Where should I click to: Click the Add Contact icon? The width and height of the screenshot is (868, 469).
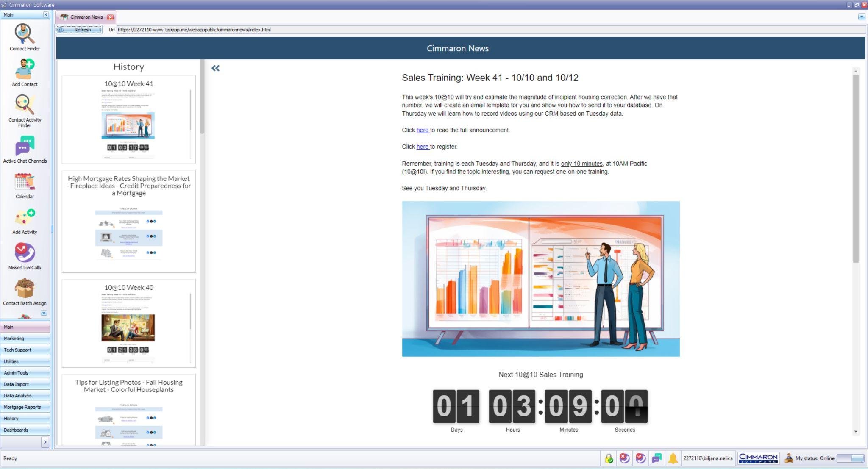click(25, 72)
